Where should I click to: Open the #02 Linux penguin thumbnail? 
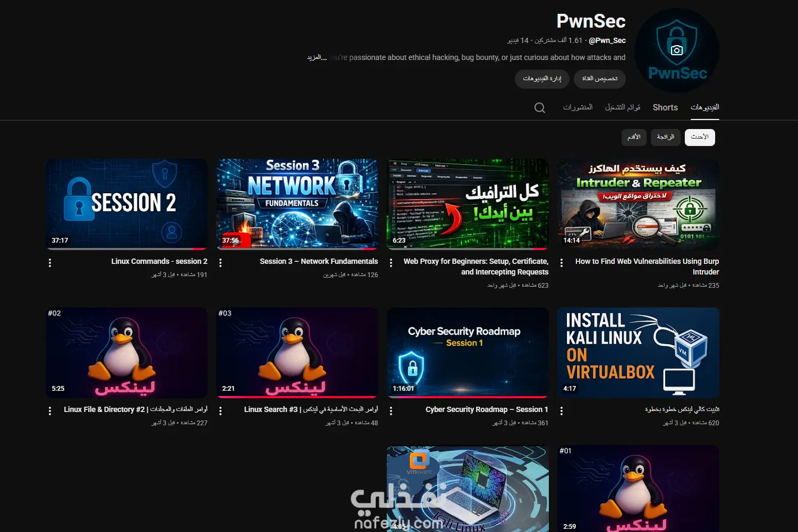pyautogui.click(x=126, y=353)
